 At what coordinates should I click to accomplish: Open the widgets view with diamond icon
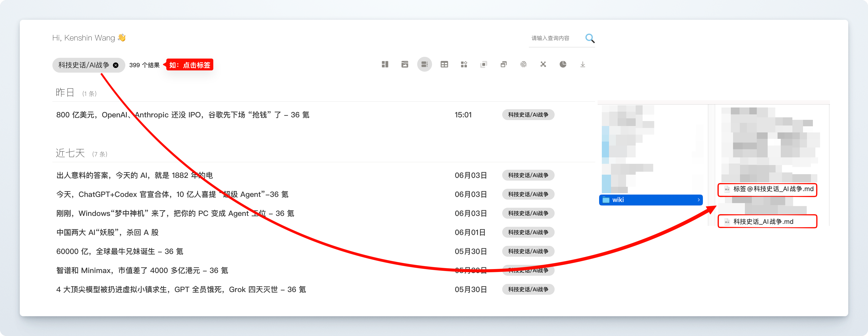click(464, 64)
